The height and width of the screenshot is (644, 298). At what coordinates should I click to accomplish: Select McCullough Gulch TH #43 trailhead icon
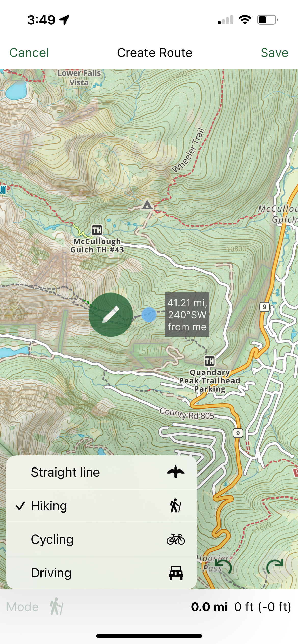(97, 230)
